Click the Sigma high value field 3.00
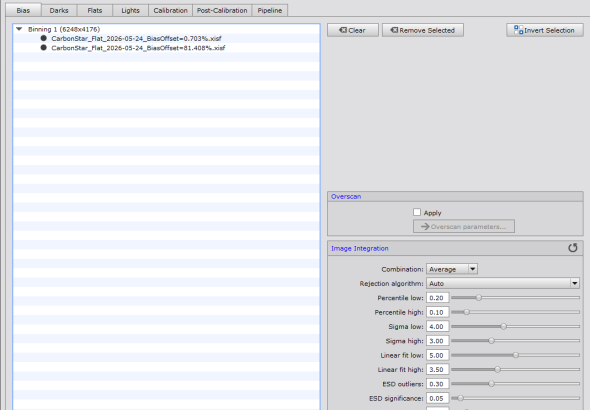Image resolution: width=590 pixels, height=410 pixels. (x=438, y=341)
